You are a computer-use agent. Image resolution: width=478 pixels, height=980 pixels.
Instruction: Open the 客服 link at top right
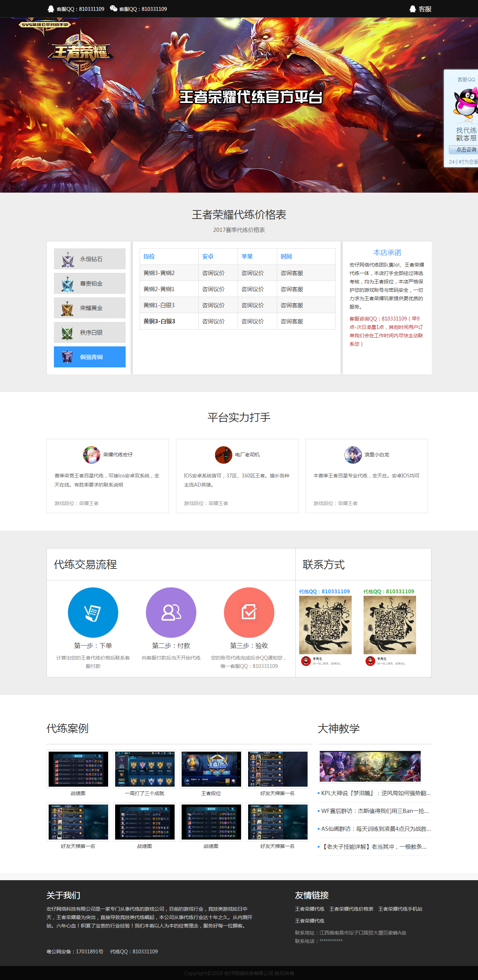425,9
